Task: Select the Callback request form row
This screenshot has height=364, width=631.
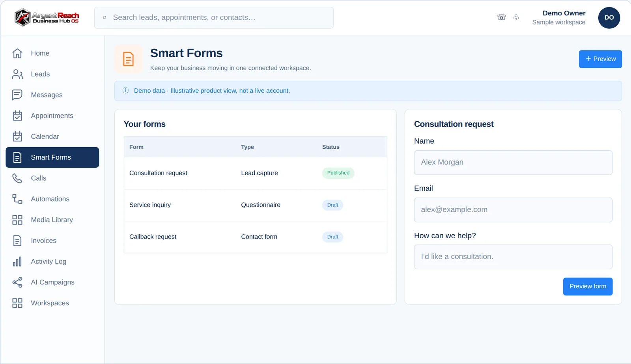Action: click(x=256, y=237)
